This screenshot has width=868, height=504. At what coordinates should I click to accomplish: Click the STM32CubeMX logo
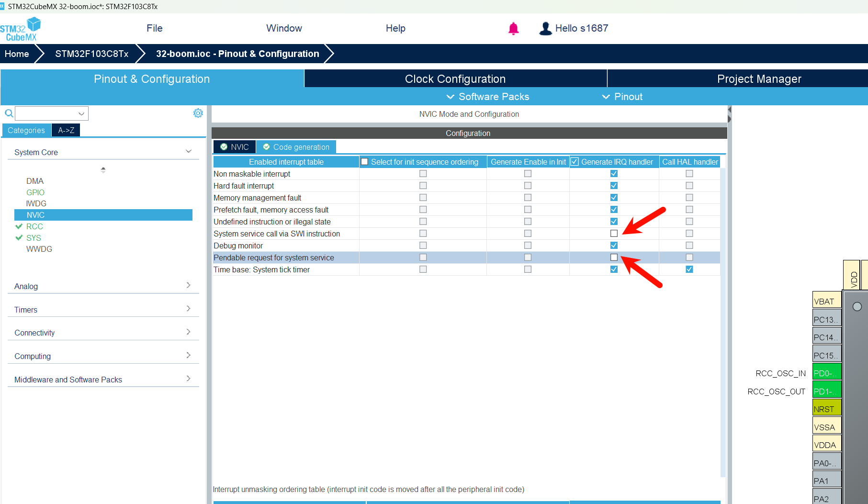coord(20,29)
